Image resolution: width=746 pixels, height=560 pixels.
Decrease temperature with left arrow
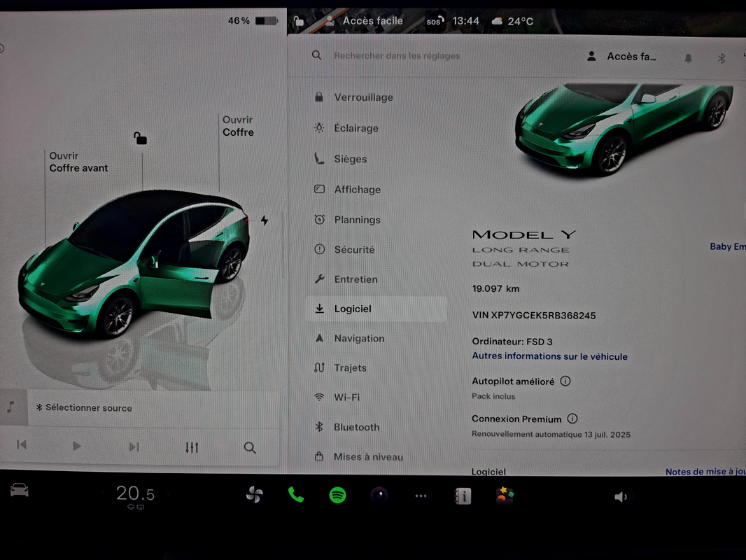click(103, 493)
